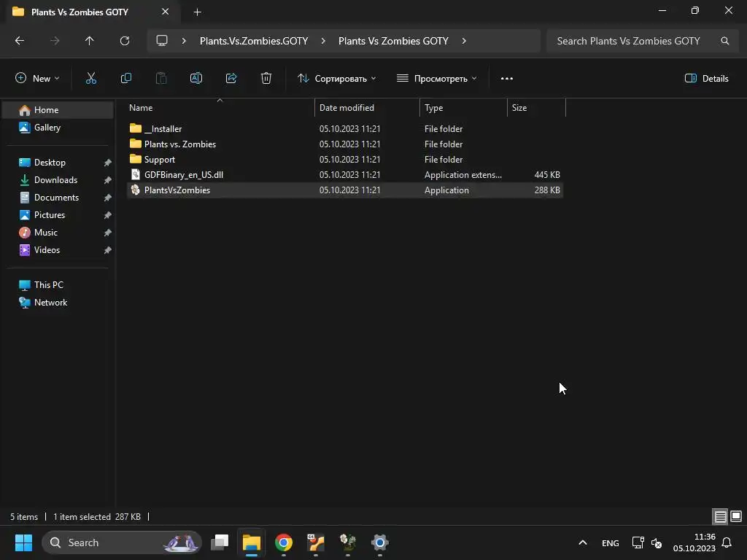Click the Rename icon in toolbar
The height and width of the screenshot is (560, 747).
pyautogui.click(x=196, y=78)
